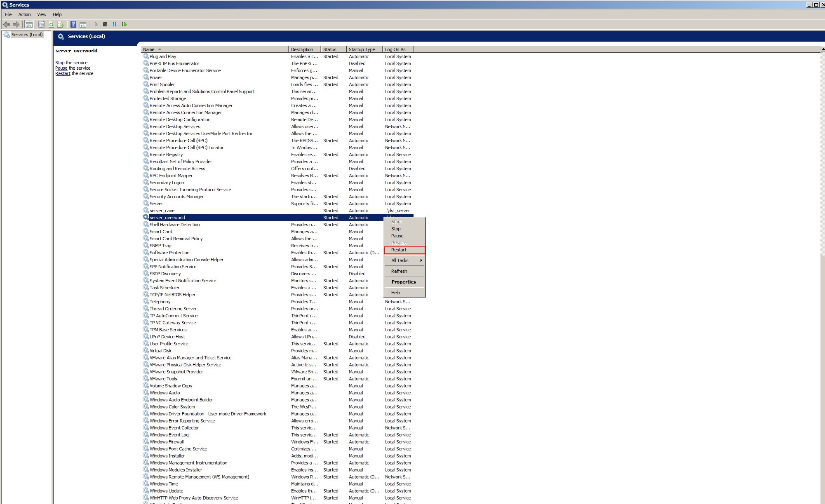Open Properties via the toolbar icon
Screen dimensions: 825x504
coord(41,24)
